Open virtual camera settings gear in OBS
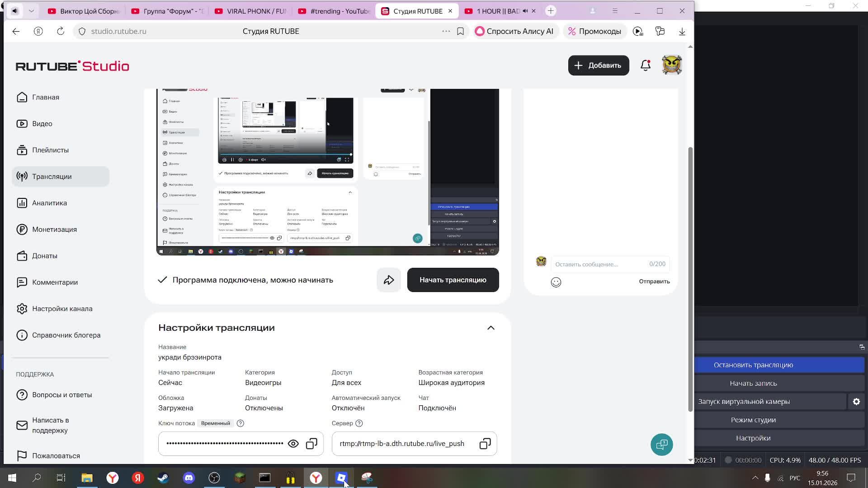The width and height of the screenshot is (868, 488). [x=856, y=402]
